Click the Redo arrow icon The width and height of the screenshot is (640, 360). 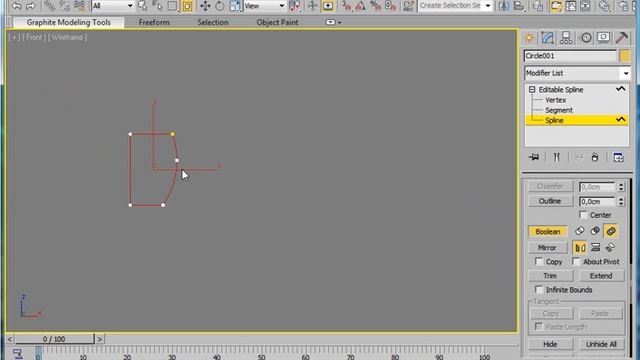click(31, 6)
